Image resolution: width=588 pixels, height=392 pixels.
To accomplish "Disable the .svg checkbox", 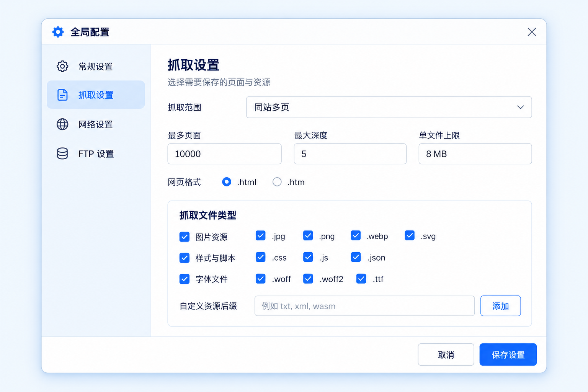I will pos(410,235).
